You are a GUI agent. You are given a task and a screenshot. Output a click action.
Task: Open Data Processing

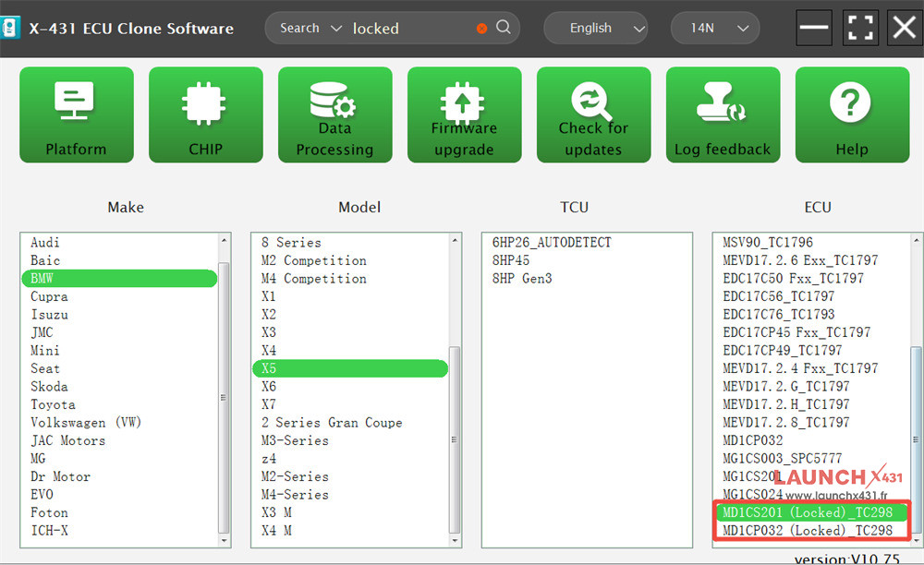335,114
